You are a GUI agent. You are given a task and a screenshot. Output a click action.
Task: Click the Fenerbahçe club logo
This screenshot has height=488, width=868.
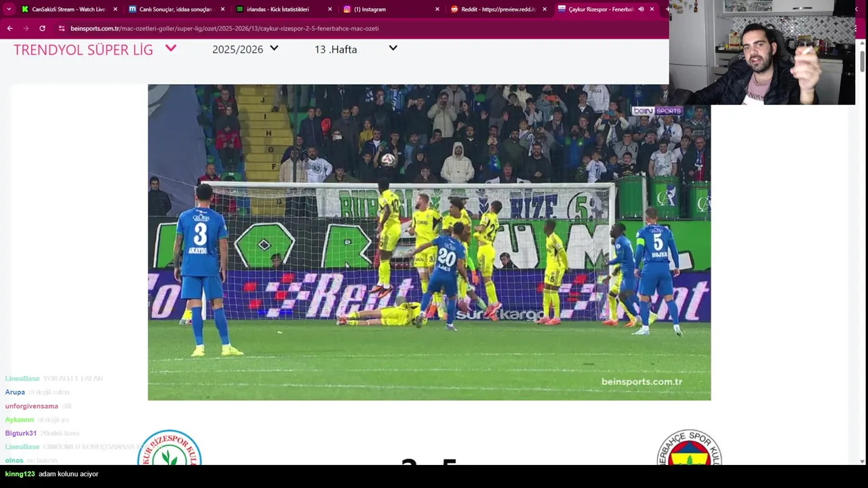tap(689, 447)
